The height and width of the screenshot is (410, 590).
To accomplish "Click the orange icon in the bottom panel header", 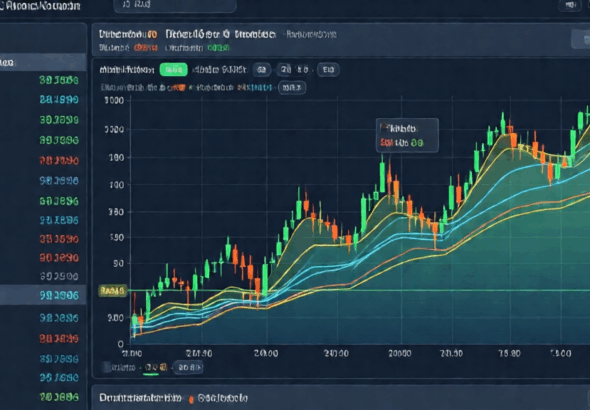I will 191,399.
